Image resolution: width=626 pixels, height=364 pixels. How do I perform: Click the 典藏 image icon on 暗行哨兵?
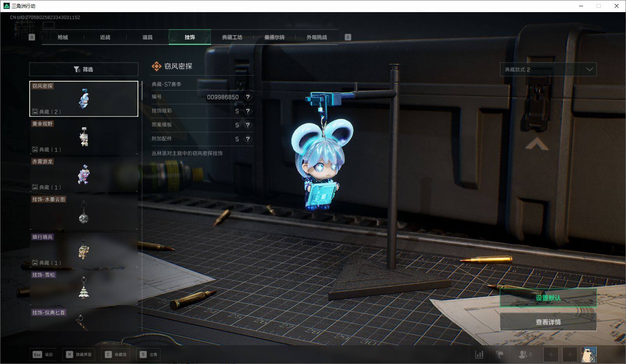pos(35,263)
